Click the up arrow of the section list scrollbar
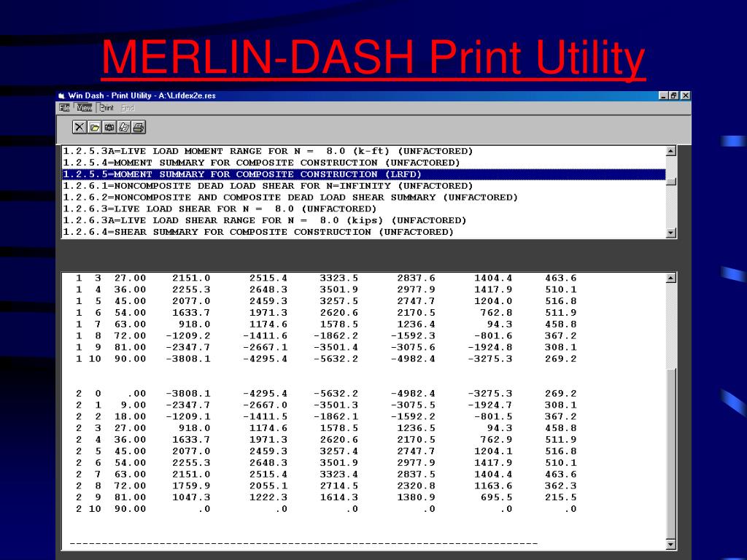This screenshot has width=747, height=560. click(x=671, y=152)
